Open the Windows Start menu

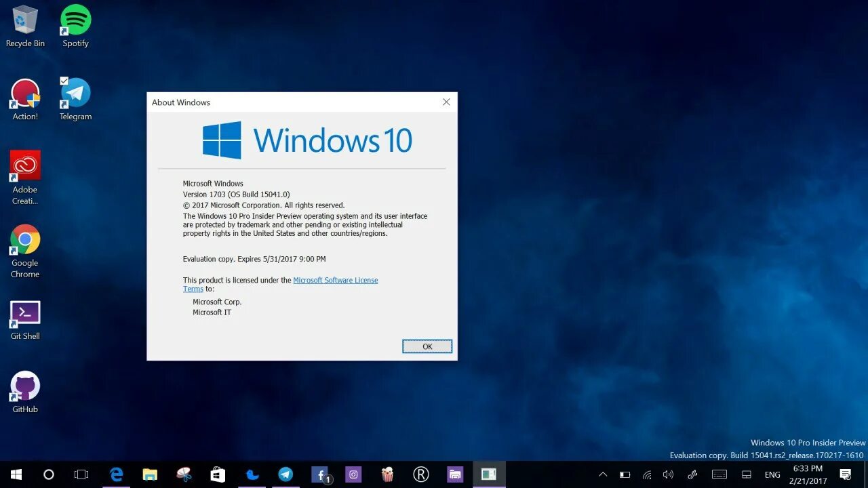click(x=16, y=474)
